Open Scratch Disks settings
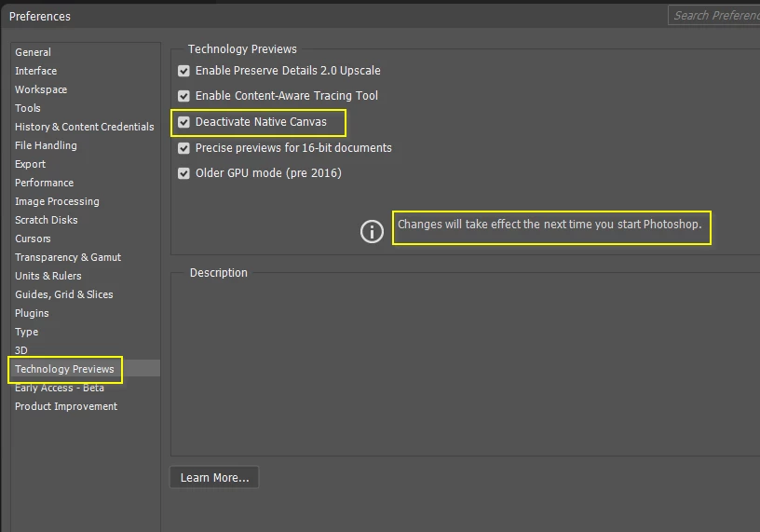The width and height of the screenshot is (760, 532). pos(46,220)
